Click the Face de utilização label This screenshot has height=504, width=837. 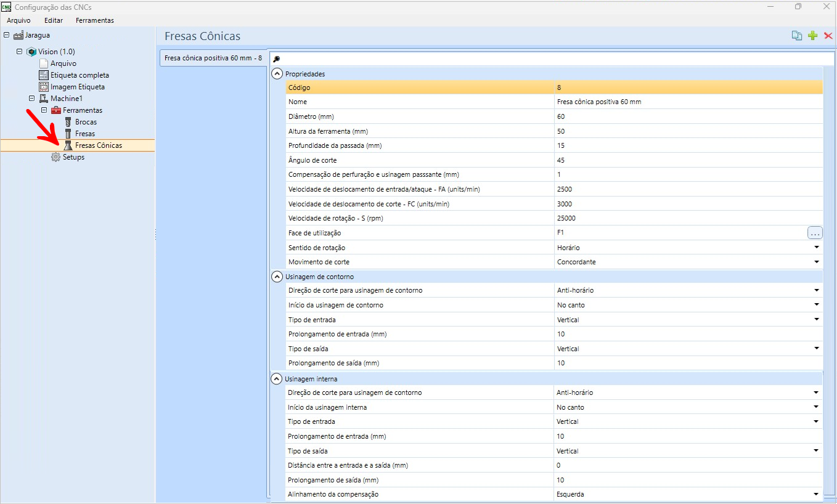314,233
